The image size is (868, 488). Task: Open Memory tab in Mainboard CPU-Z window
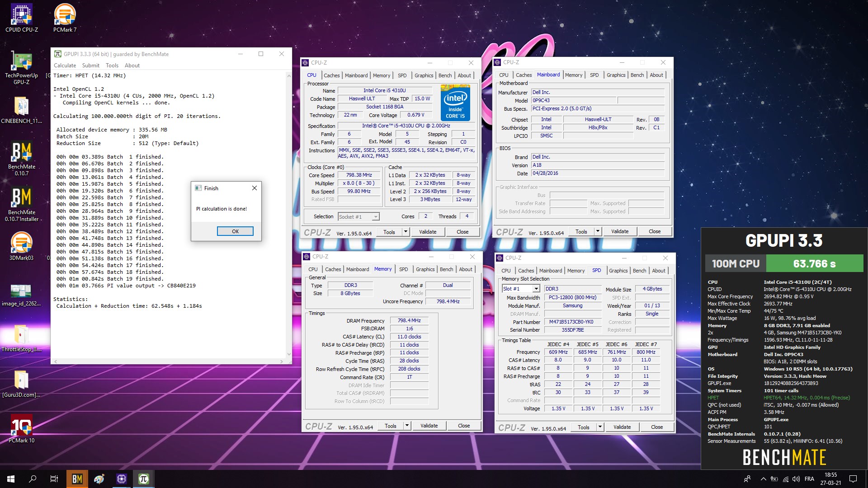(x=573, y=75)
